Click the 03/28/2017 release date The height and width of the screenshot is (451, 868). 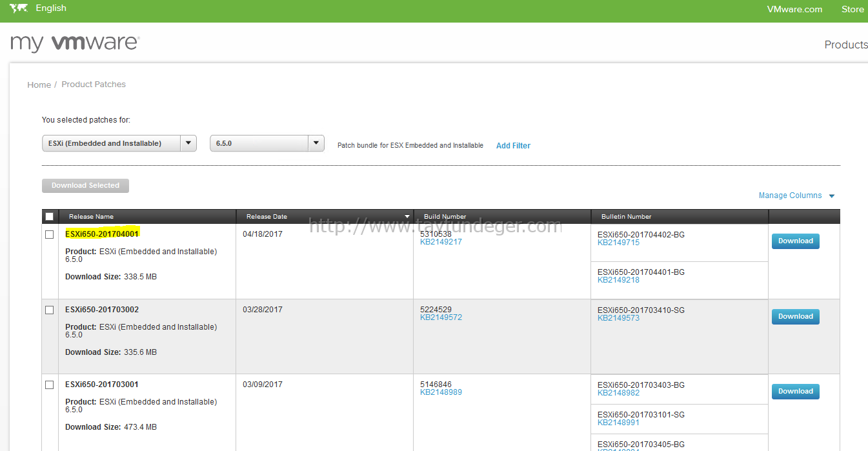click(x=263, y=310)
